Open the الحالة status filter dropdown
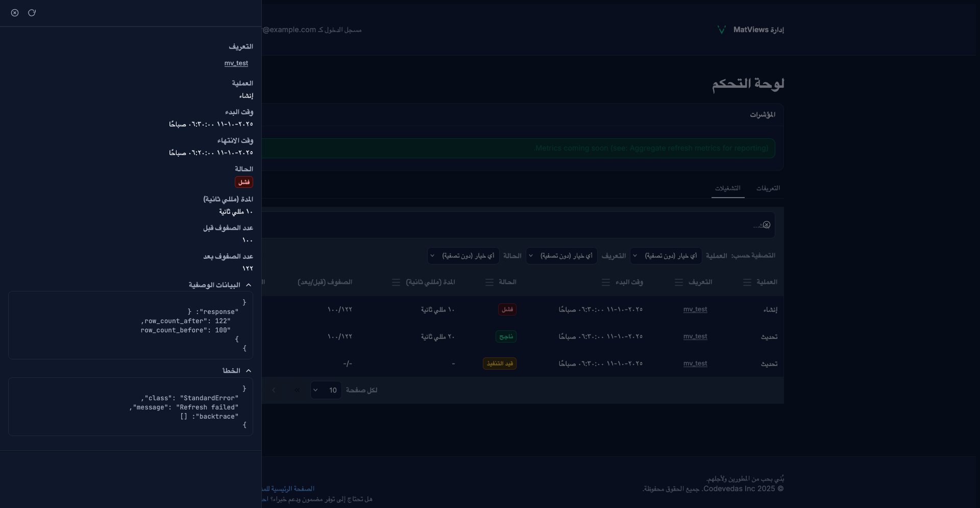Screen dimensions: 980x508 [463, 256]
